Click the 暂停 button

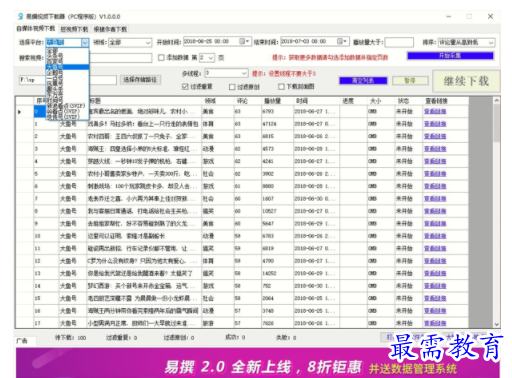coord(410,81)
